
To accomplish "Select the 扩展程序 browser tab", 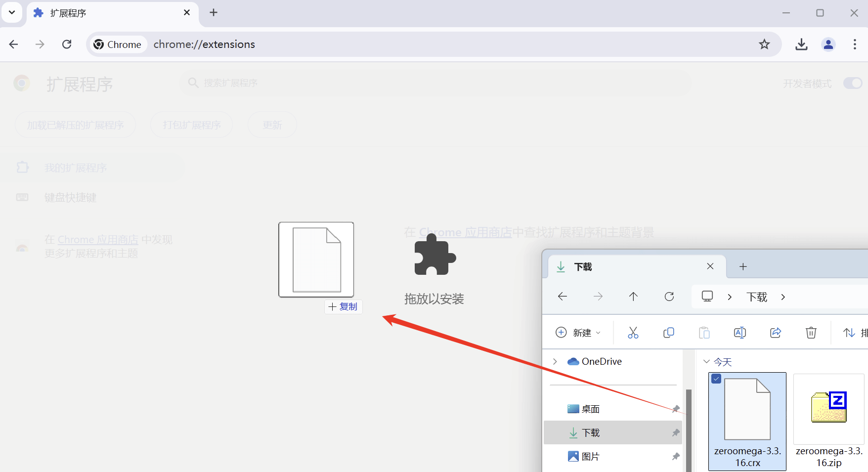I will click(x=113, y=13).
